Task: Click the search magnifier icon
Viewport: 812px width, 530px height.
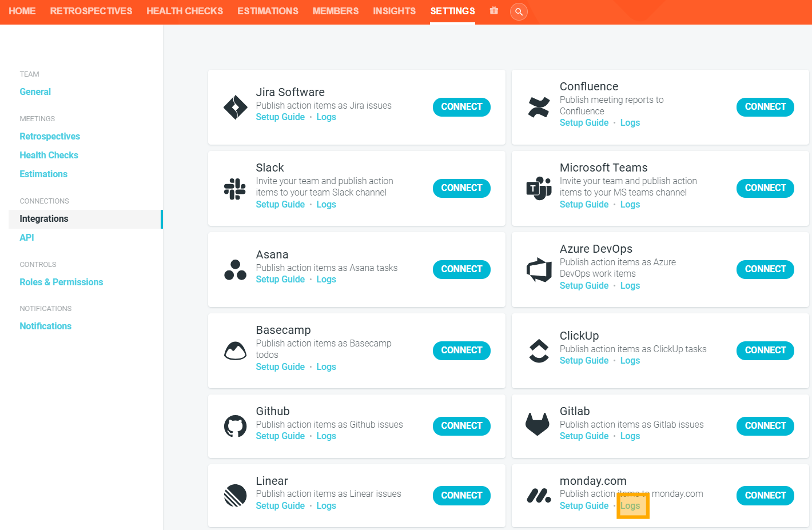Action: click(x=519, y=11)
